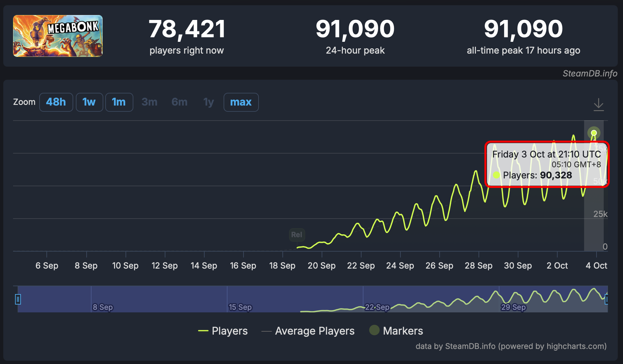Click the 6m zoom option
Image resolution: width=623 pixels, height=364 pixels.
pos(179,102)
